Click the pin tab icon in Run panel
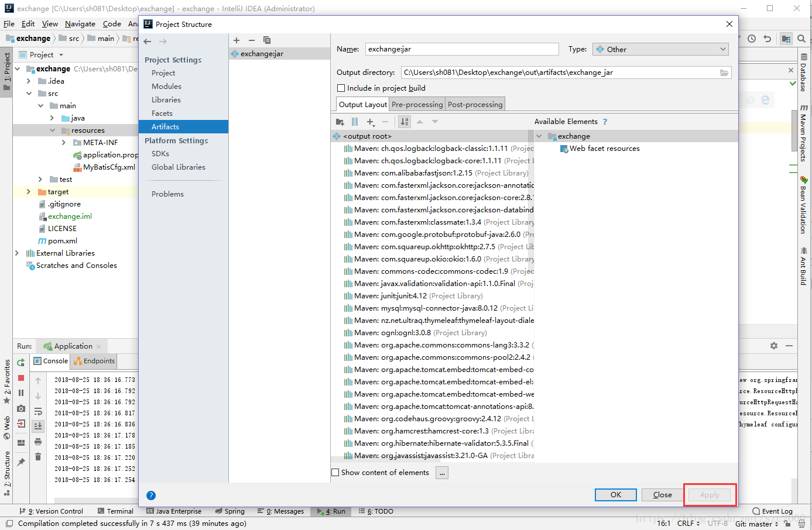 21,462
